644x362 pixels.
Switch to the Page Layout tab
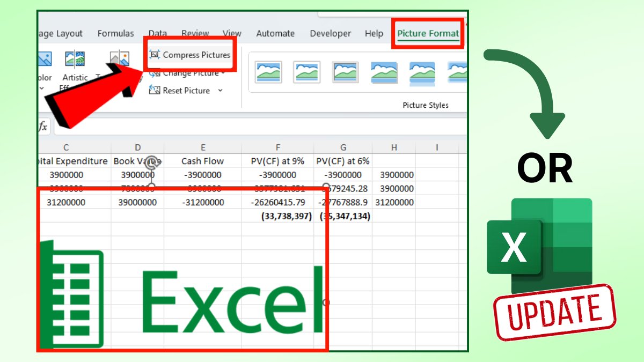coord(60,33)
